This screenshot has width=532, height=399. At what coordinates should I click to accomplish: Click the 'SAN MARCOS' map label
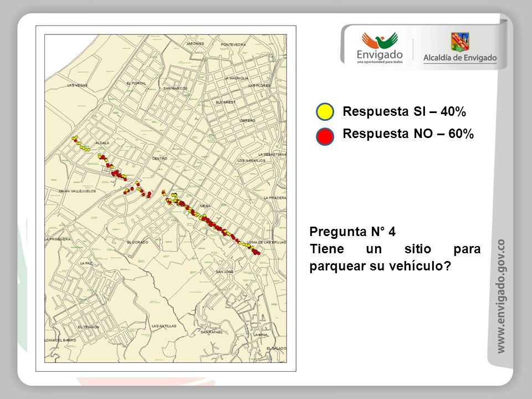click(175, 88)
